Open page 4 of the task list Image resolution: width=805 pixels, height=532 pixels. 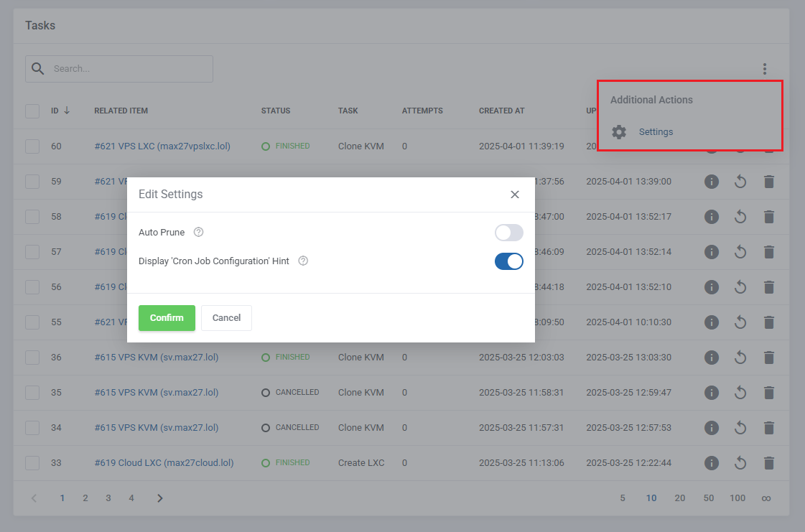pos(131,498)
